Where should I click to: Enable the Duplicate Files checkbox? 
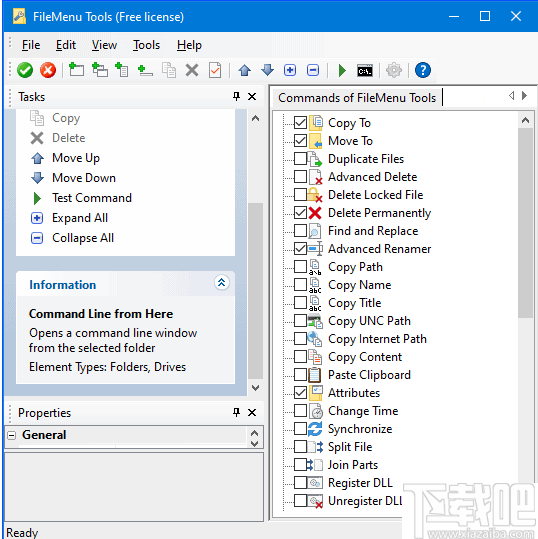click(300, 159)
